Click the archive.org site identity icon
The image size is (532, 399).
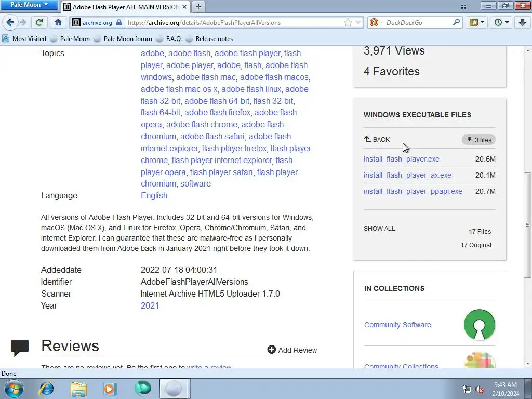point(77,23)
